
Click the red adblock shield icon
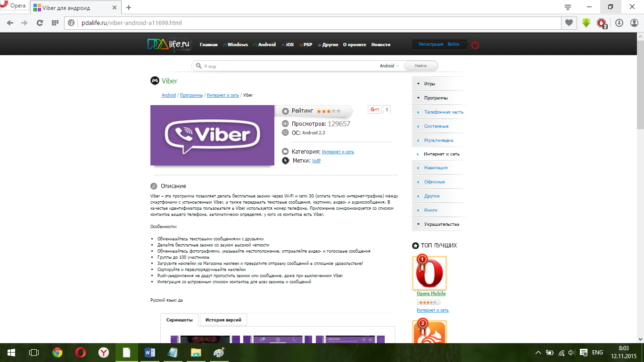601,23
